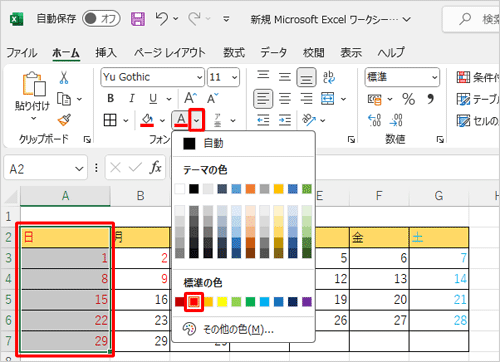Apply comma style number format

[x=430, y=99]
